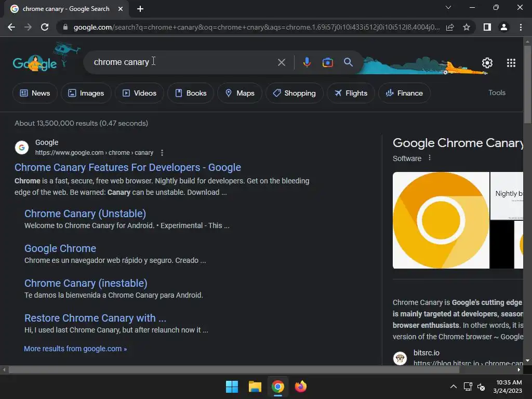Open the clock showing 10:35 AM
The width and height of the screenshot is (532, 399).
tap(508, 387)
